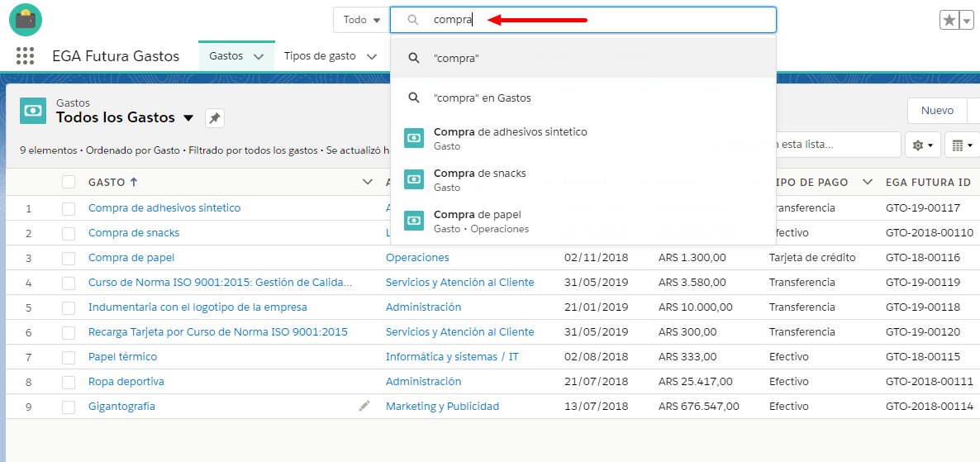Click the EGA Futura wallet app logo
980x462 pixels.
coord(26,19)
